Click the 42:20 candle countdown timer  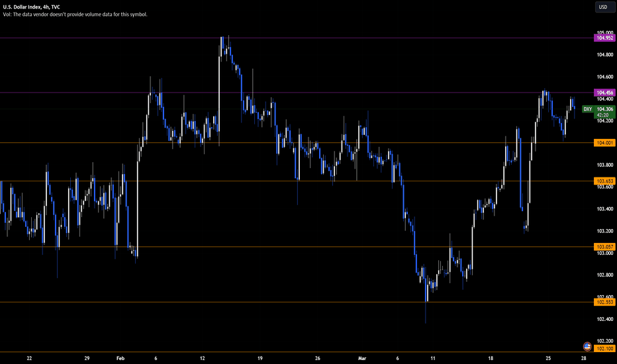click(602, 115)
